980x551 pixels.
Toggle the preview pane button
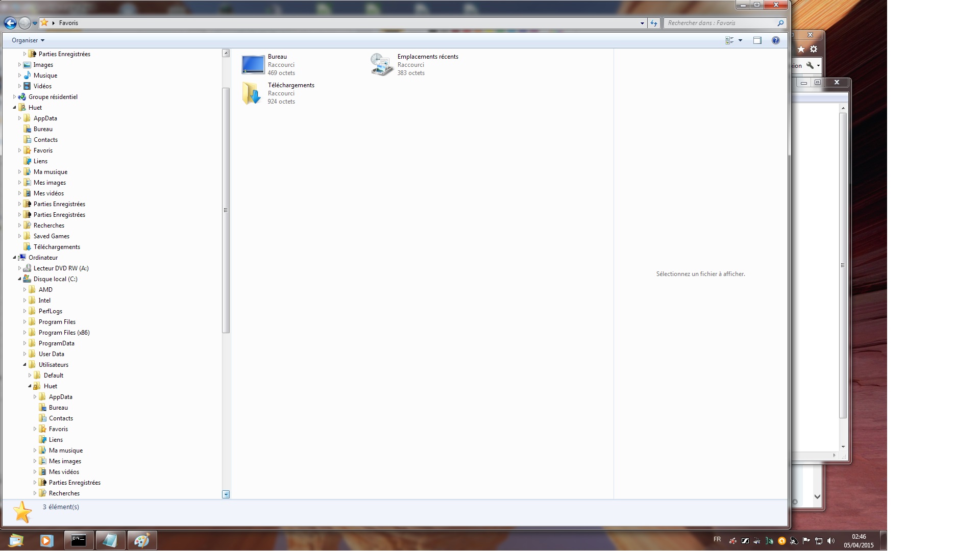click(757, 40)
